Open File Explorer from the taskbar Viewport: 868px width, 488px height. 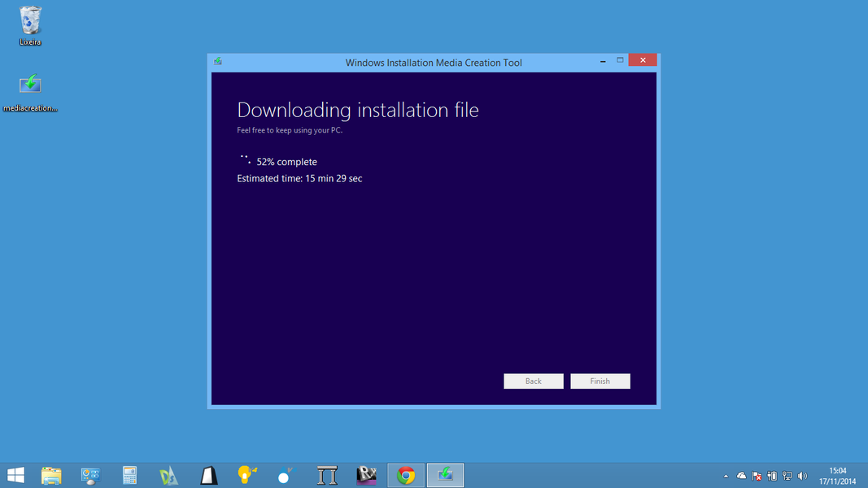pos(51,476)
